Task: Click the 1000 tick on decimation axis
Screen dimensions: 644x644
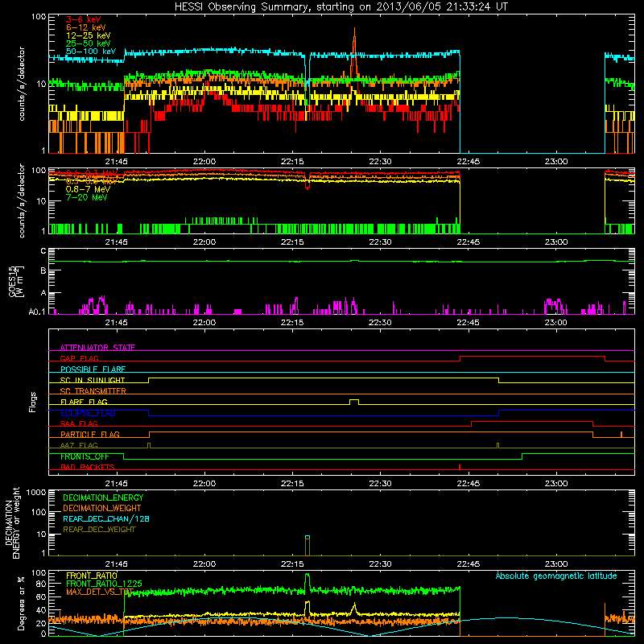Action: coord(36,492)
